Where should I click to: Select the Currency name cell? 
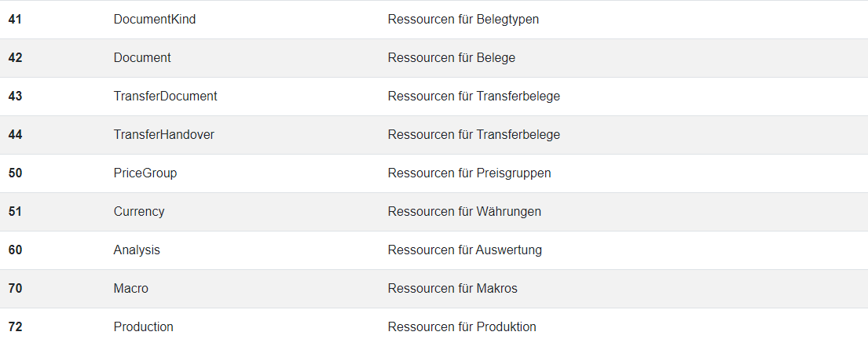coord(139,212)
